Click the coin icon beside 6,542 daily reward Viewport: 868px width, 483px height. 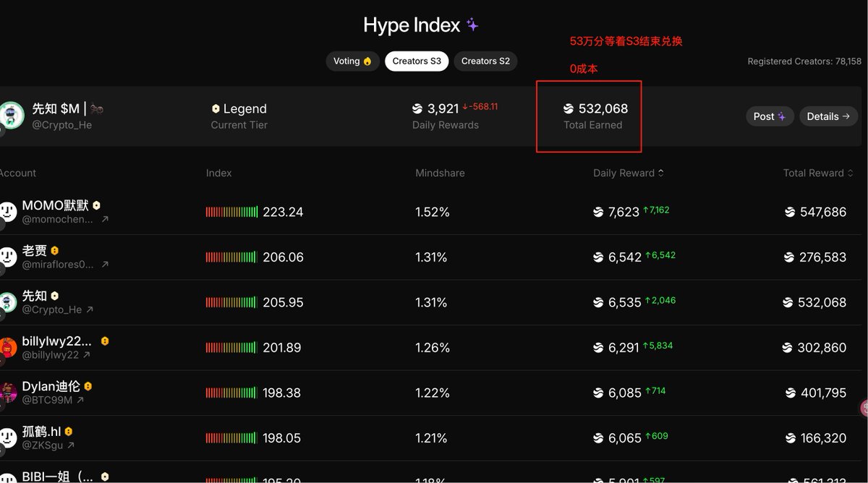click(x=598, y=257)
